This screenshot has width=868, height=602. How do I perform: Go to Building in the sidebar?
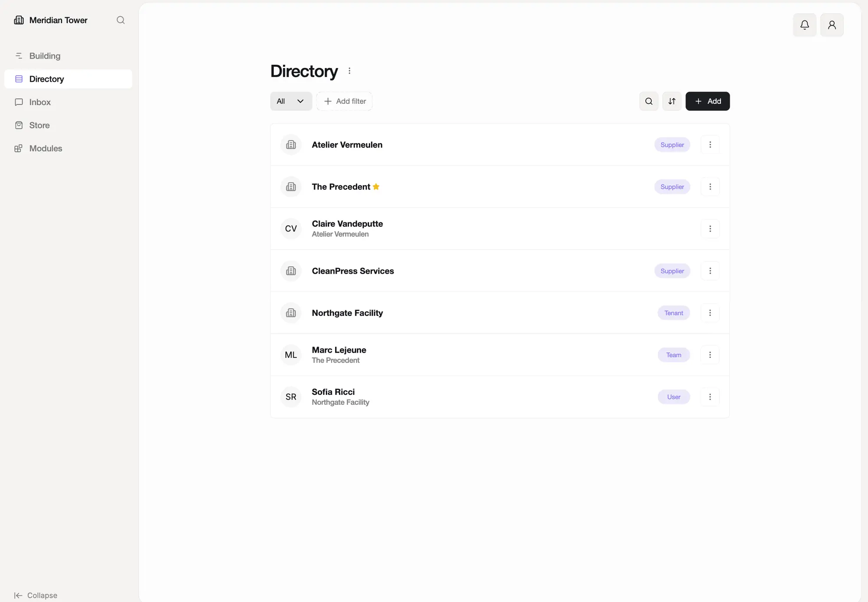(68, 56)
